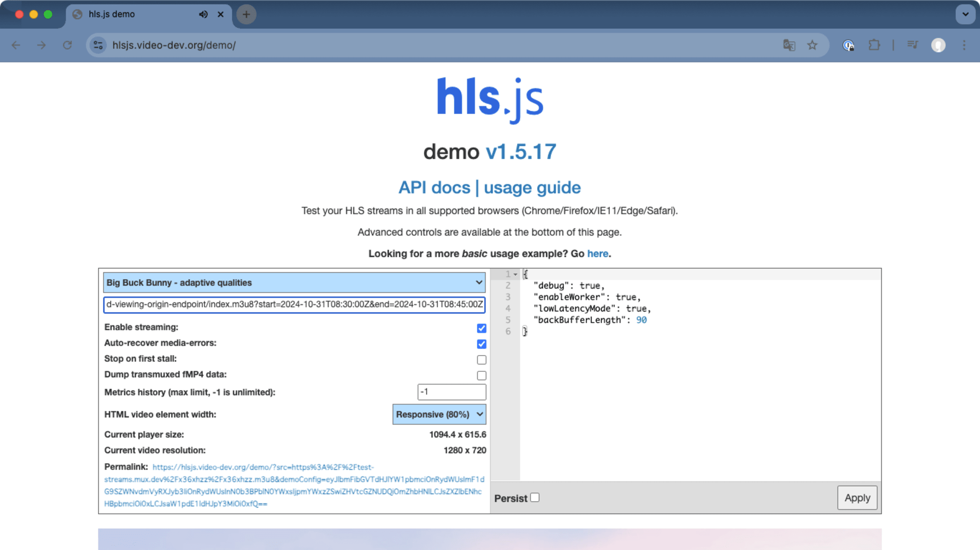Go back using browser back arrow
This screenshot has height=550, width=980.
click(x=16, y=45)
